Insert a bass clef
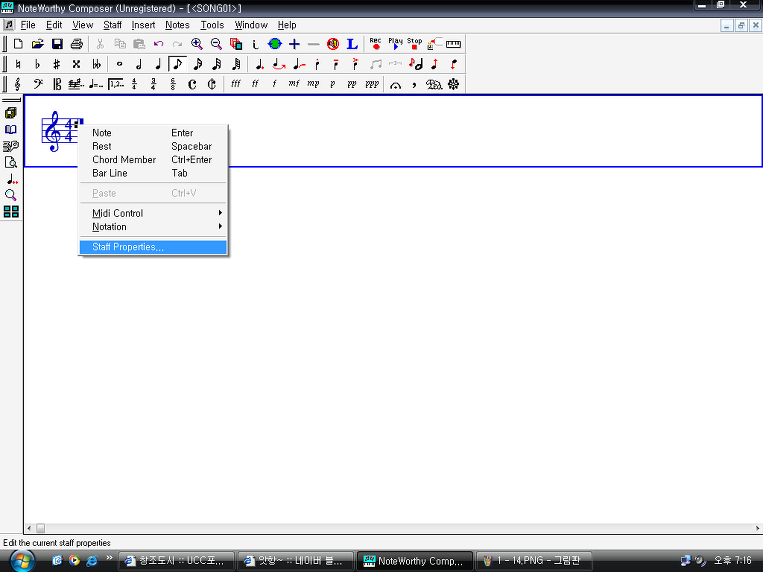 click(x=37, y=84)
